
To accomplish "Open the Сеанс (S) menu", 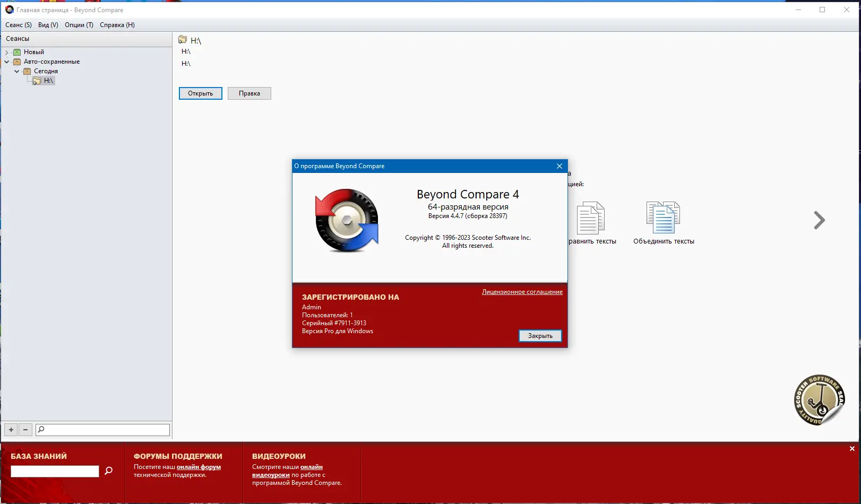I will [x=19, y=25].
